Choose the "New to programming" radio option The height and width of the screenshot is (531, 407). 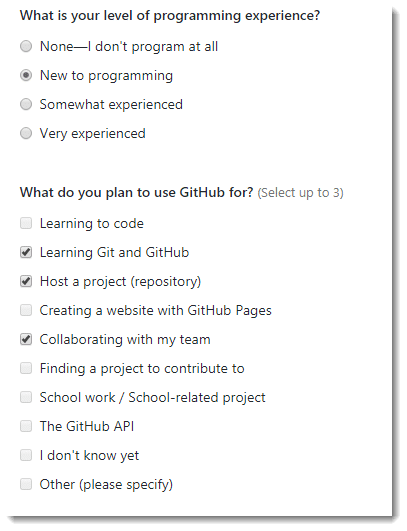[26, 75]
